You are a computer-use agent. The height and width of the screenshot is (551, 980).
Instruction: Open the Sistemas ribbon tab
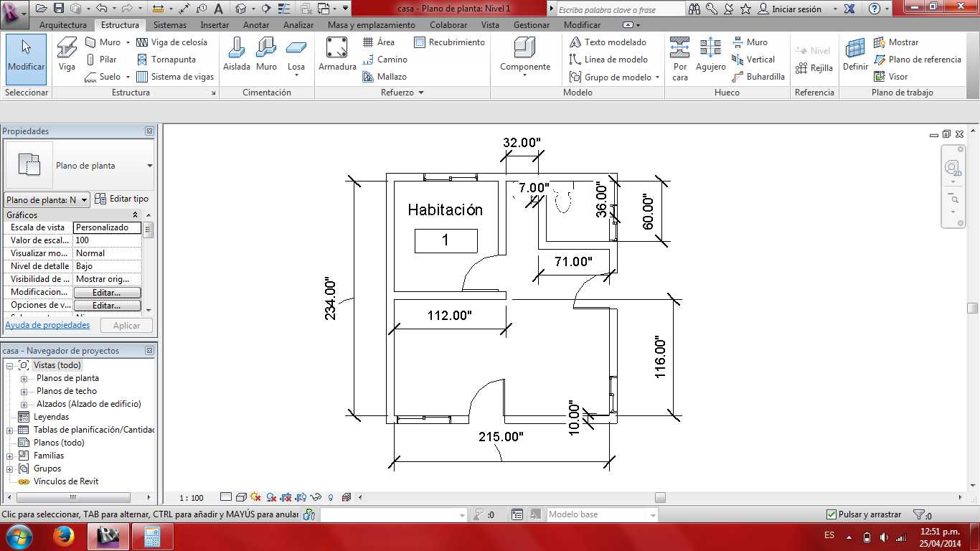tap(170, 25)
